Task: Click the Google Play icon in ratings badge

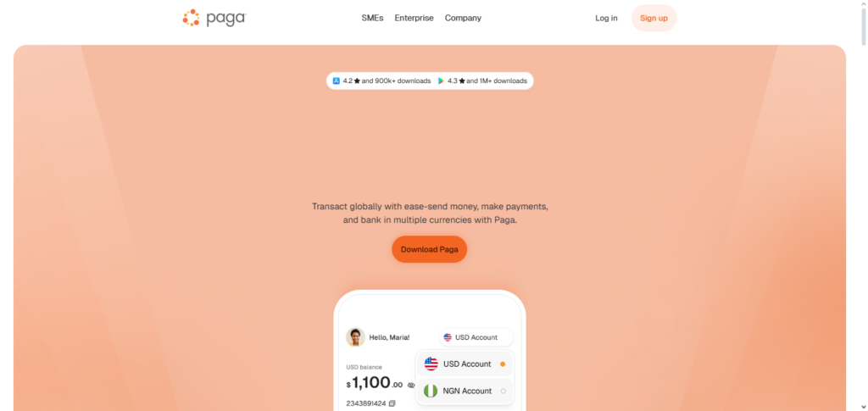Action: pyautogui.click(x=441, y=81)
